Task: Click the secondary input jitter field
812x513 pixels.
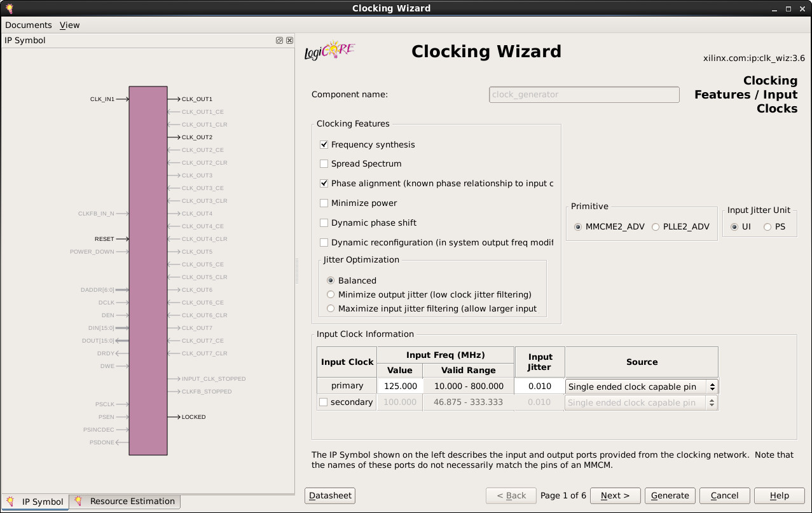Action: click(539, 402)
